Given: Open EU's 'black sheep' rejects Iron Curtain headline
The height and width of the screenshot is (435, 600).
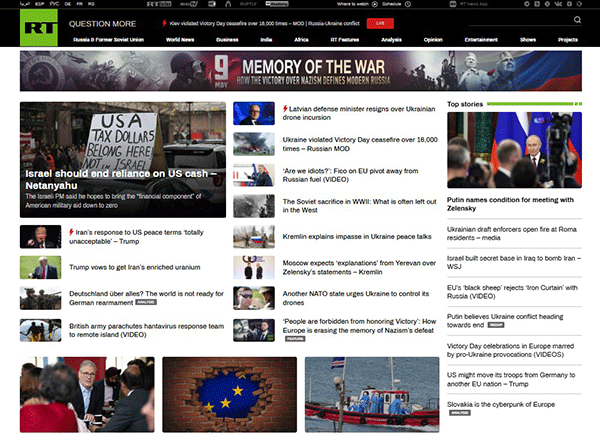Looking at the screenshot, I should coord(512,292).
